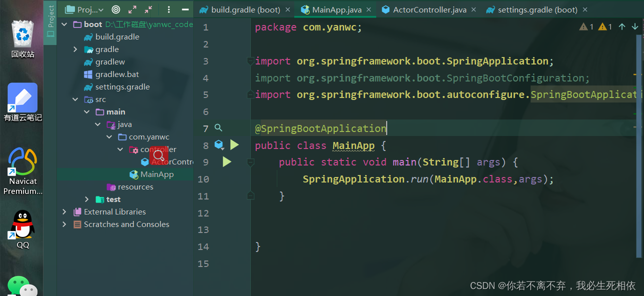Launch QQ from the desktop

tap(22, 227)
